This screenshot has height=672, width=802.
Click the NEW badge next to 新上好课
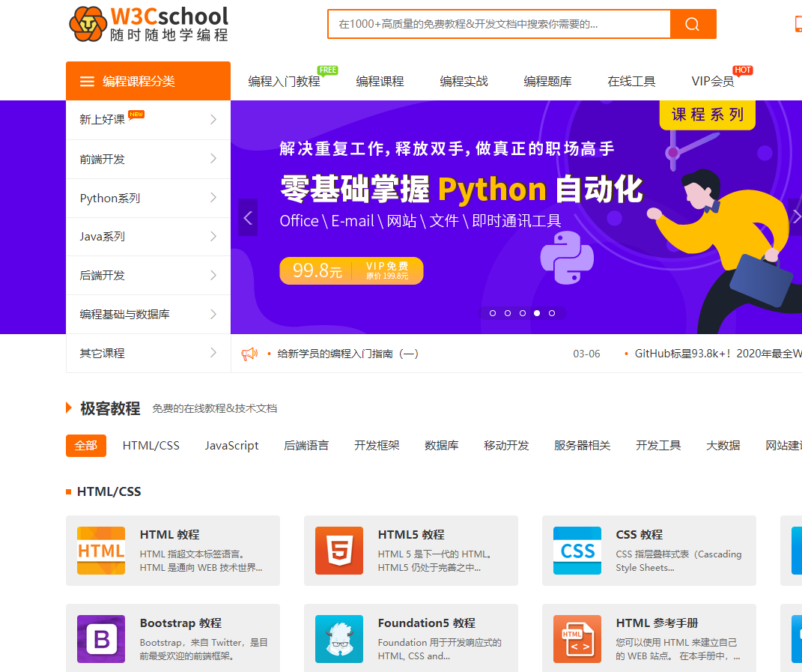(x=136, y=114)
